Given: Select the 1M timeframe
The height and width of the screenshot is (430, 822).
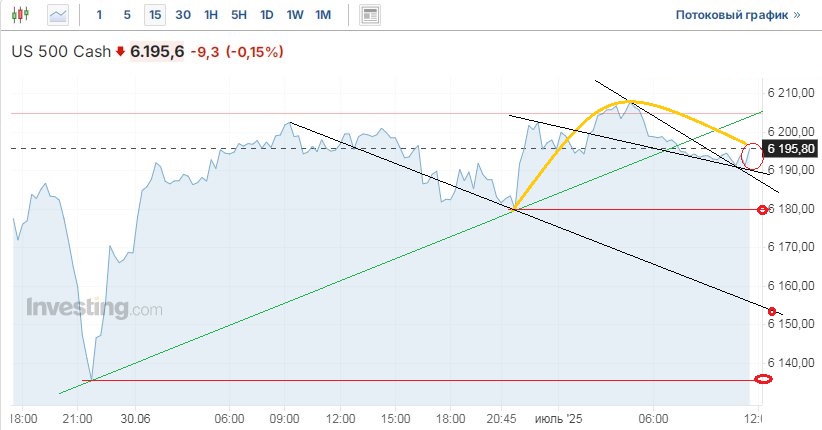Looking at the screenshot, I should click(323, 15).
